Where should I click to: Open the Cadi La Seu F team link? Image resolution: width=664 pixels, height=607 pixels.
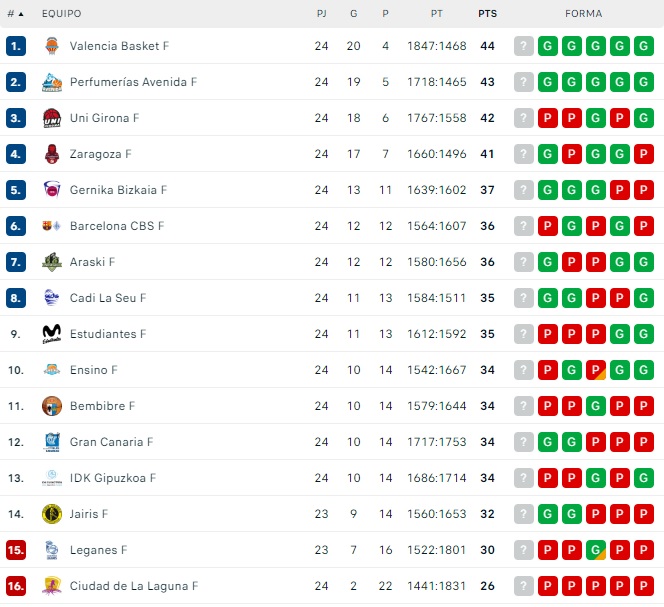[108, 298]
